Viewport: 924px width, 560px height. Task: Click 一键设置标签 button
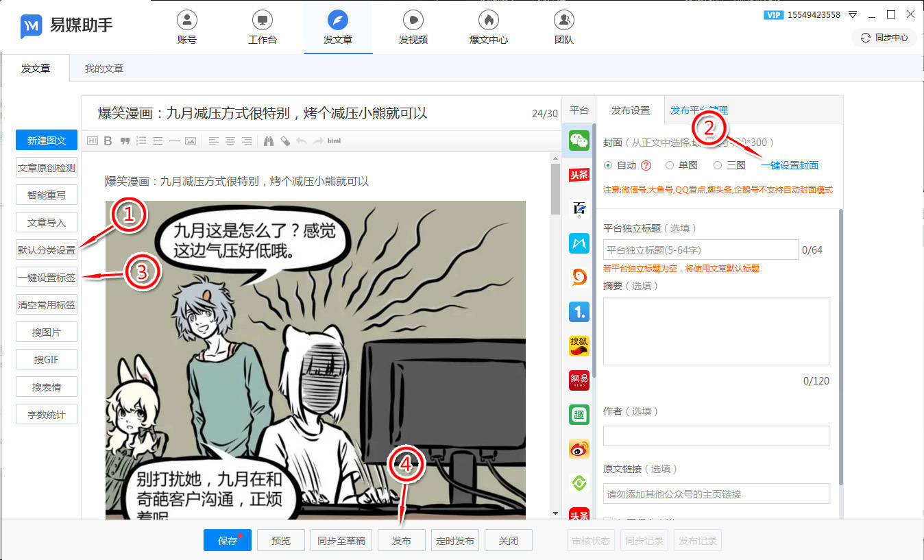pos(47,278)
